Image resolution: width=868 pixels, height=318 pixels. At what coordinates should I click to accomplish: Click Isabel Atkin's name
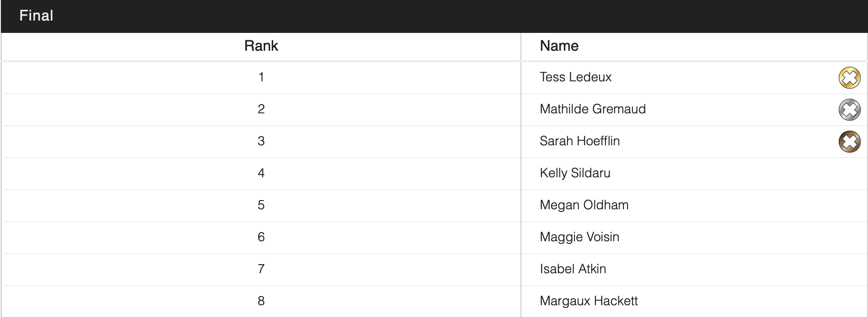(x=573, y=269)
